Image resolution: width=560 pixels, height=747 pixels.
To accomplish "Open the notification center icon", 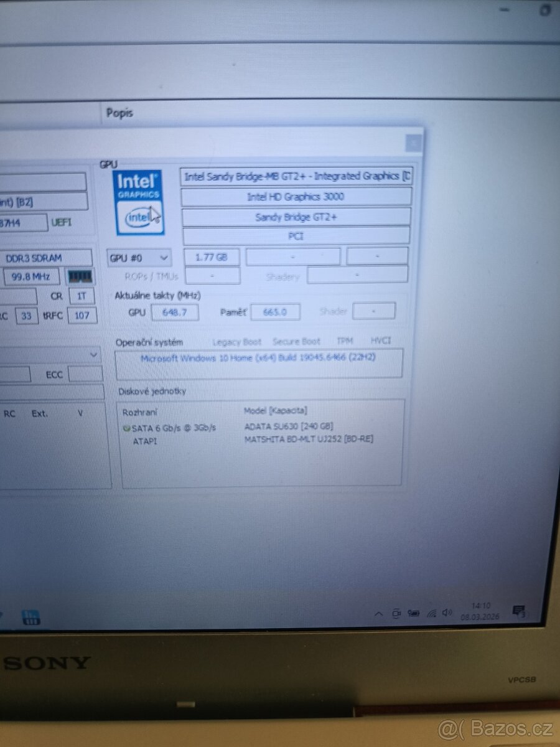I will coord(518,611).
